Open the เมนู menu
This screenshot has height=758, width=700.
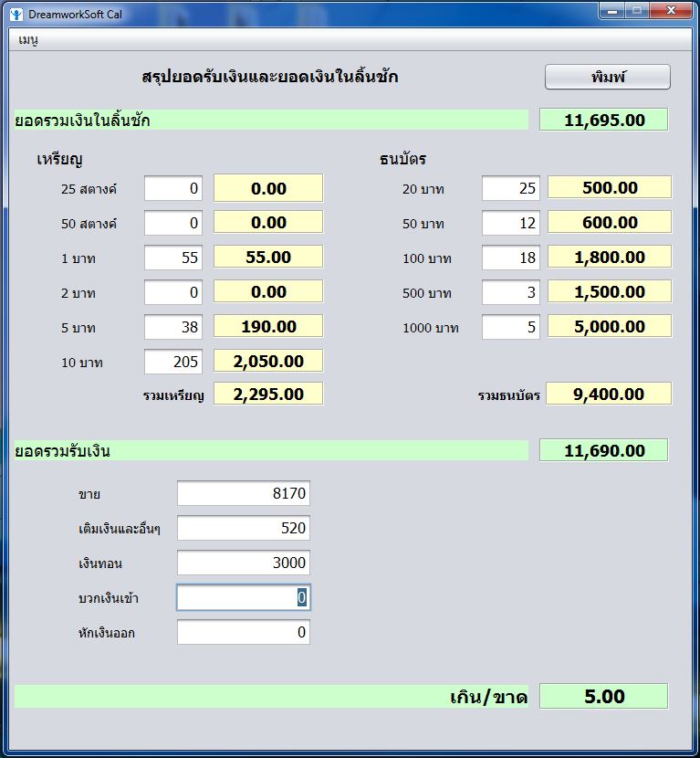[28, 40]
